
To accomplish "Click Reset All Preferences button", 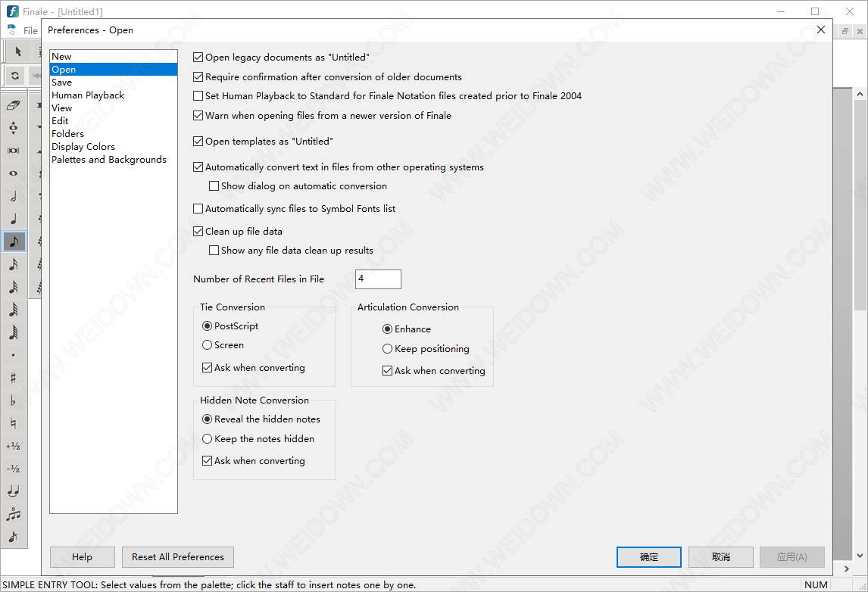I will pyautogui.click(x=178, y=557).
